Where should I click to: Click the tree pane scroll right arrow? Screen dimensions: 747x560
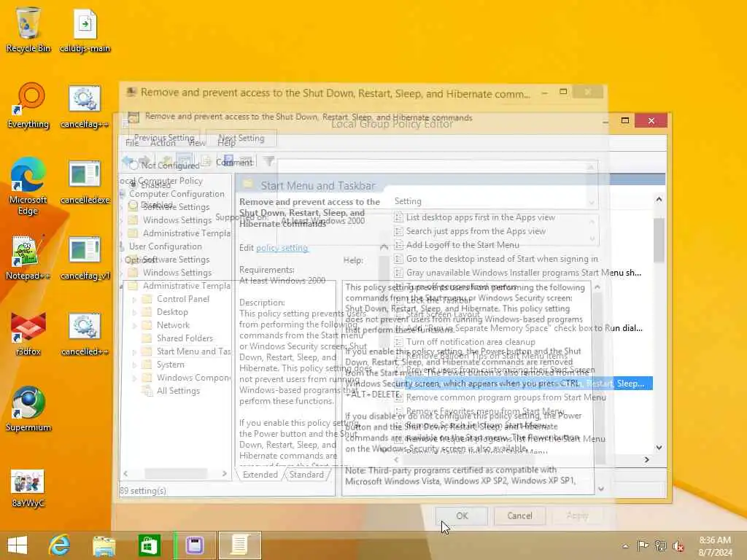[225, 474]
